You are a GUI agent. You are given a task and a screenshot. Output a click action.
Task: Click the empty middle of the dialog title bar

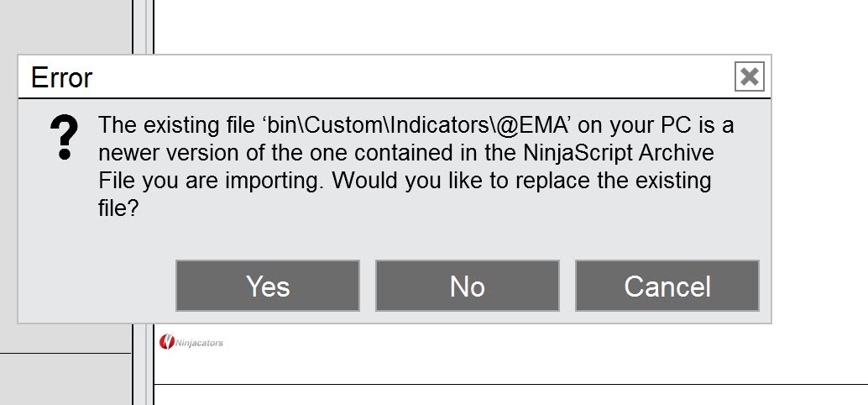pyautogui.click(x=403, y=78)
